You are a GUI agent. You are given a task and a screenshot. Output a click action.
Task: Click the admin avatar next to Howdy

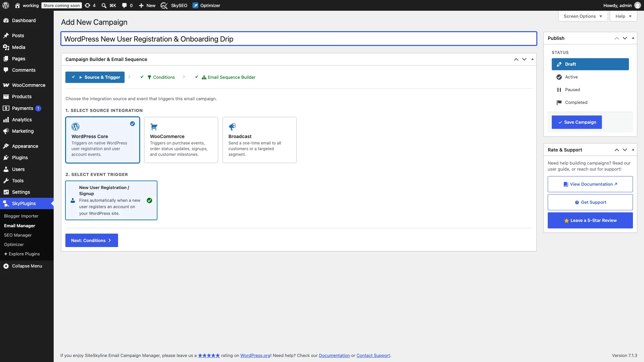pyautogui.click(x=638, y=5)
